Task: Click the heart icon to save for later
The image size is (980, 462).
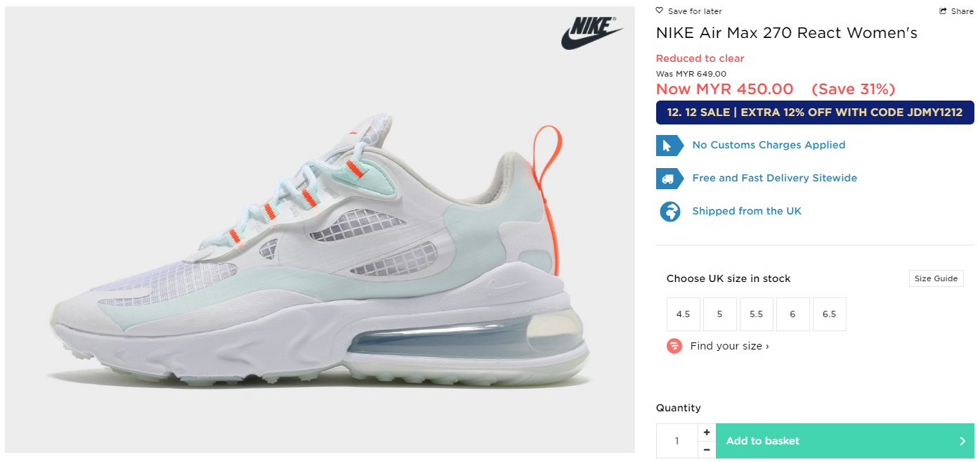Action: pyautogui.click(x=660, y=11)
